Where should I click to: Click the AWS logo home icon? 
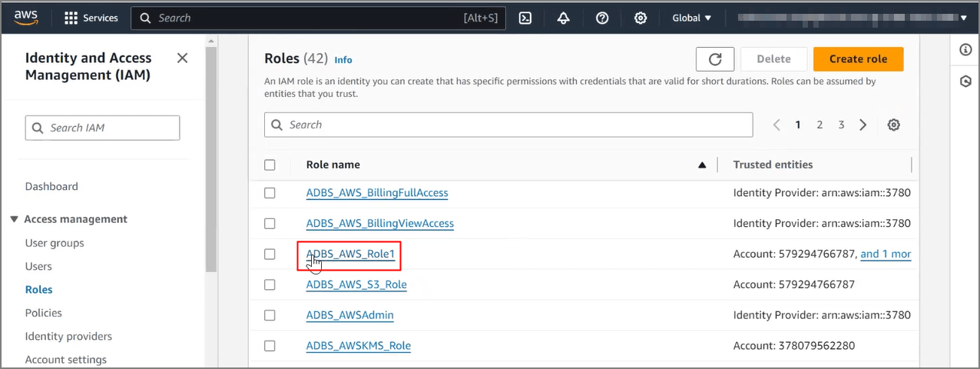25,18
